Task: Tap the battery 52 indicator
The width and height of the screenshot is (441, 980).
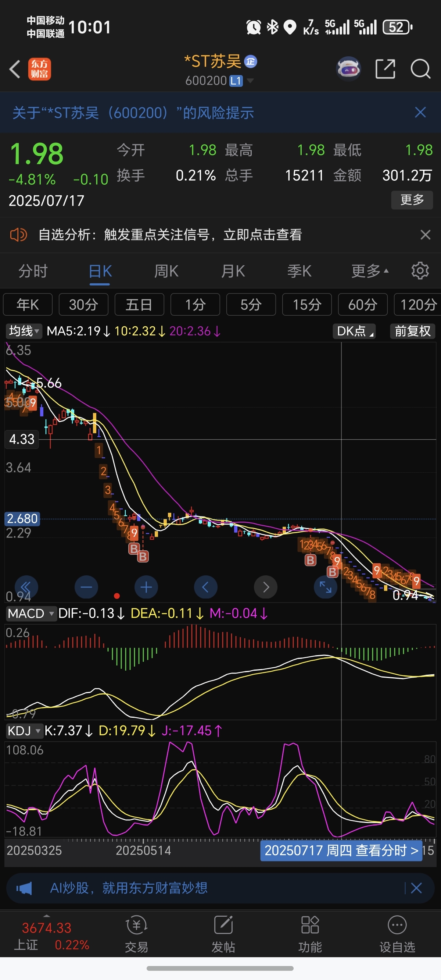Action: click(397, 27)
